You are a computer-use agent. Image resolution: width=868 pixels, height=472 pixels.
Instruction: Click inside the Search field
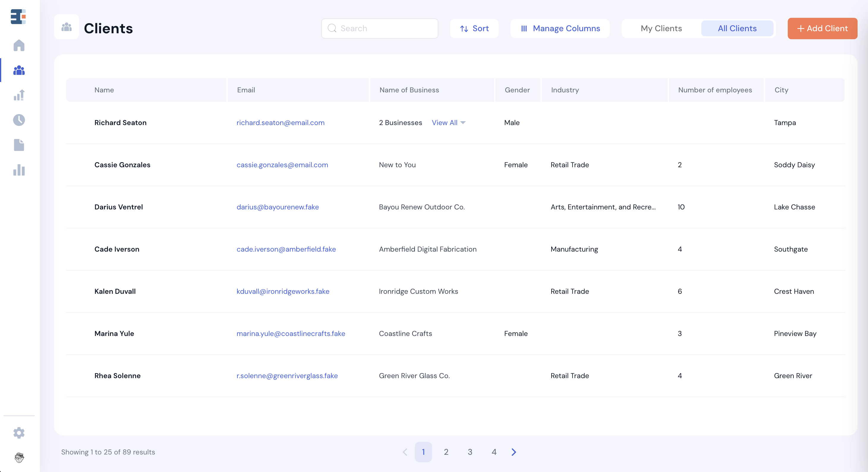pyautogui.click(x=379, y=28)
